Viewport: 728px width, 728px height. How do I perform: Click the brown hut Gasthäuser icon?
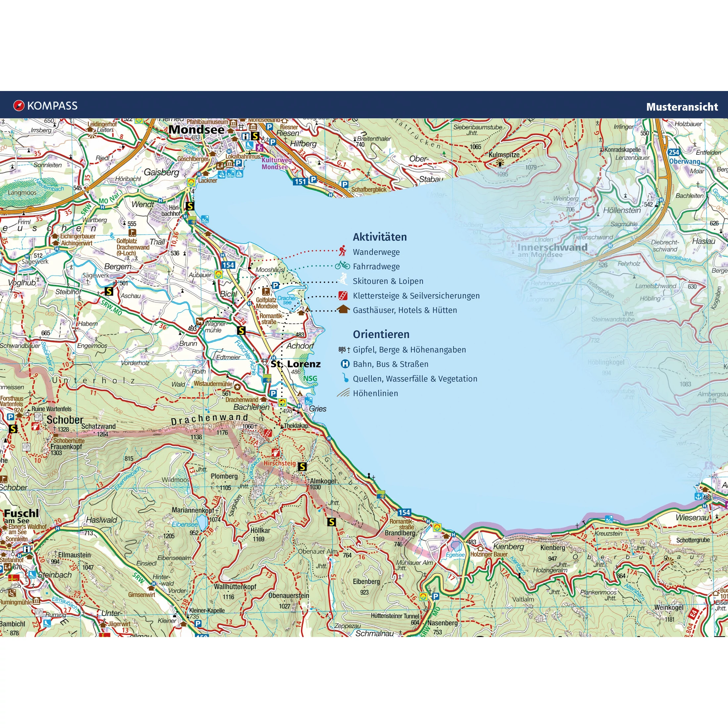pos(343,309)
